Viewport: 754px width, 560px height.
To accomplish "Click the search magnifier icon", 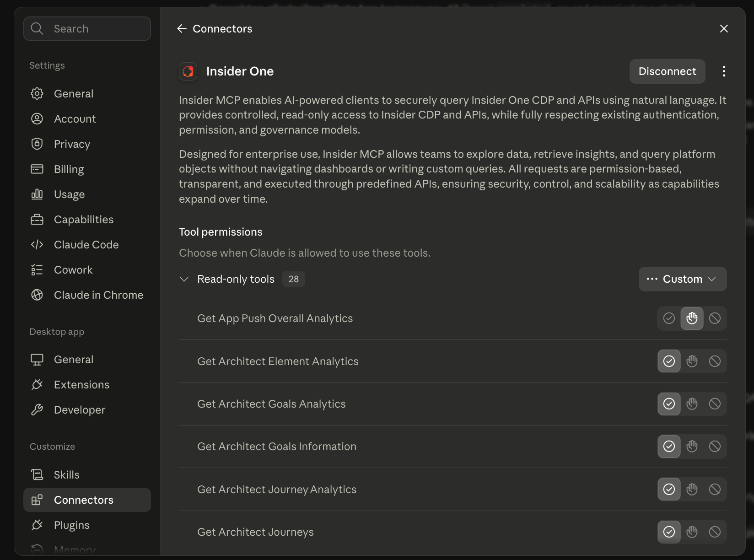I will [x=37, y=28].
